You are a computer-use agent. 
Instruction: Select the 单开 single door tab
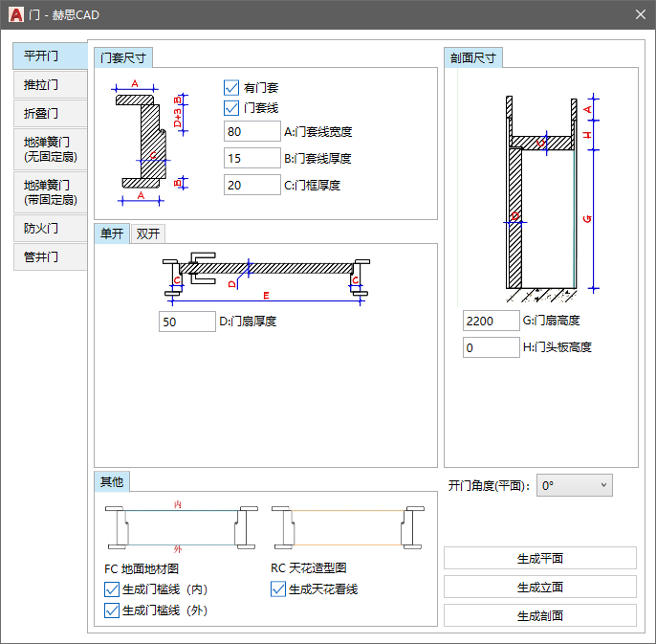point(112,233)
